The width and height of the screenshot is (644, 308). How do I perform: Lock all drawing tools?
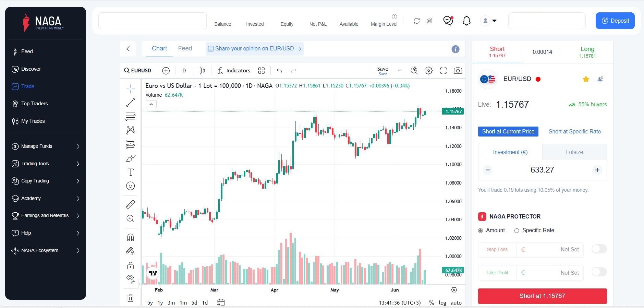(130, 265)
